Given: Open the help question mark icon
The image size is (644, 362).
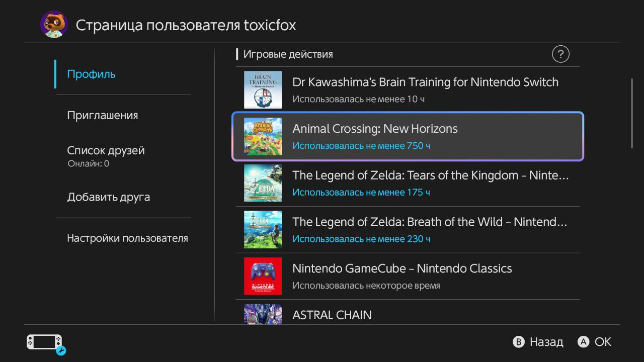Looking at the screenshot, I should click(560, 54).
